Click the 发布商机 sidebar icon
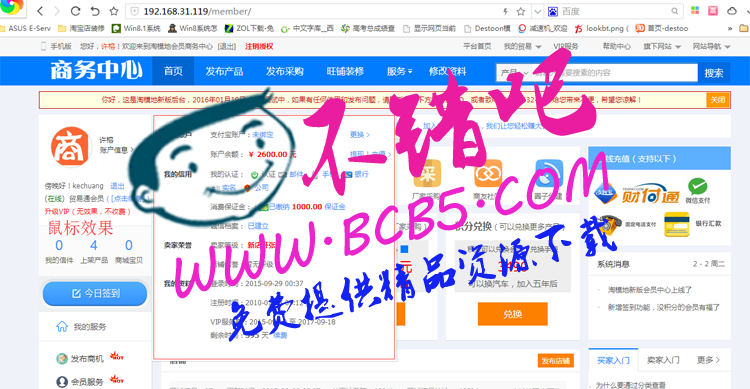Image resolution: width=750 pixels, height=389 pixels. point(62,358)
